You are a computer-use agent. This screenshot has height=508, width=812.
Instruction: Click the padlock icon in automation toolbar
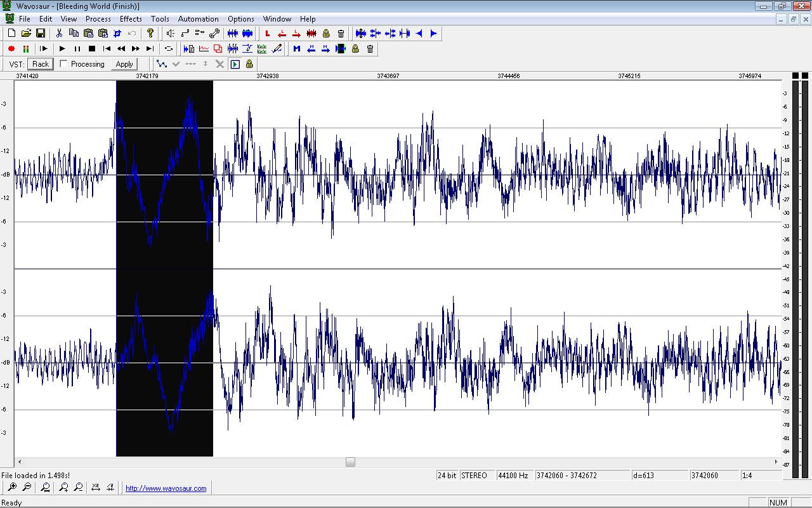[x=249, y=64]
